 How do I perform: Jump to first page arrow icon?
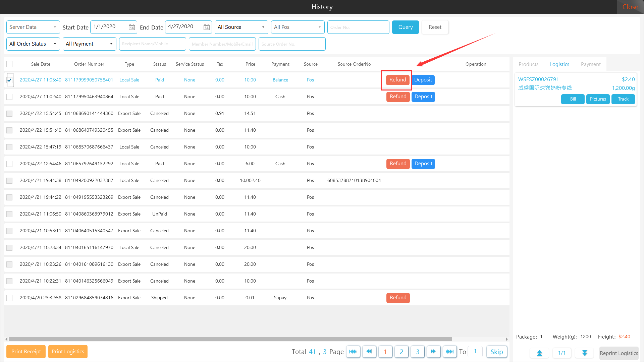point(353,352)
